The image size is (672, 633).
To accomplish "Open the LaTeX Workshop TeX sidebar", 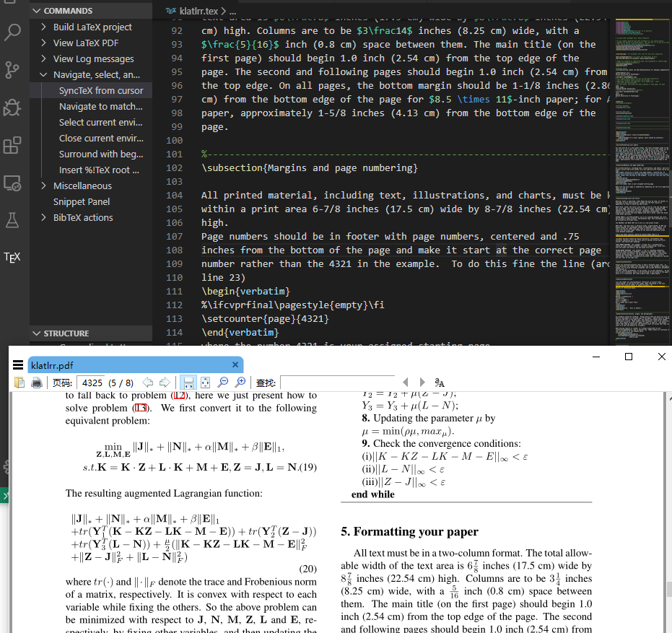I will click(13, 257).
